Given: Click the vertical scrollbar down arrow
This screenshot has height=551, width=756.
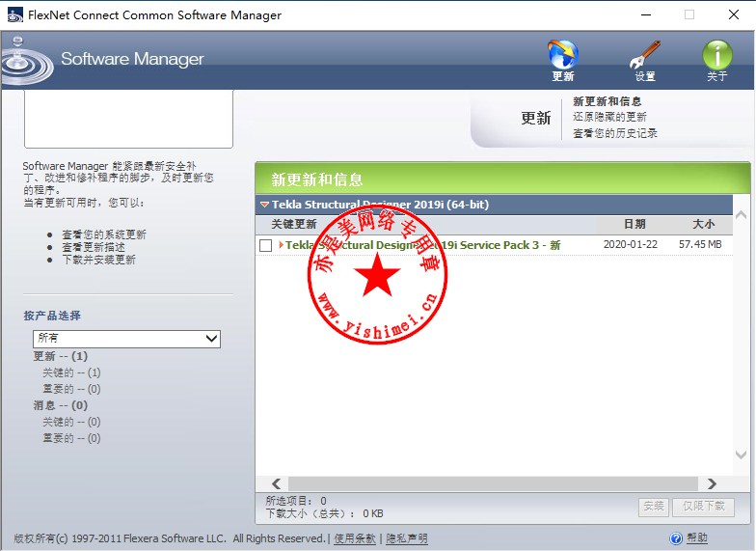Looking at the screenshot, I should click(741, 455).
